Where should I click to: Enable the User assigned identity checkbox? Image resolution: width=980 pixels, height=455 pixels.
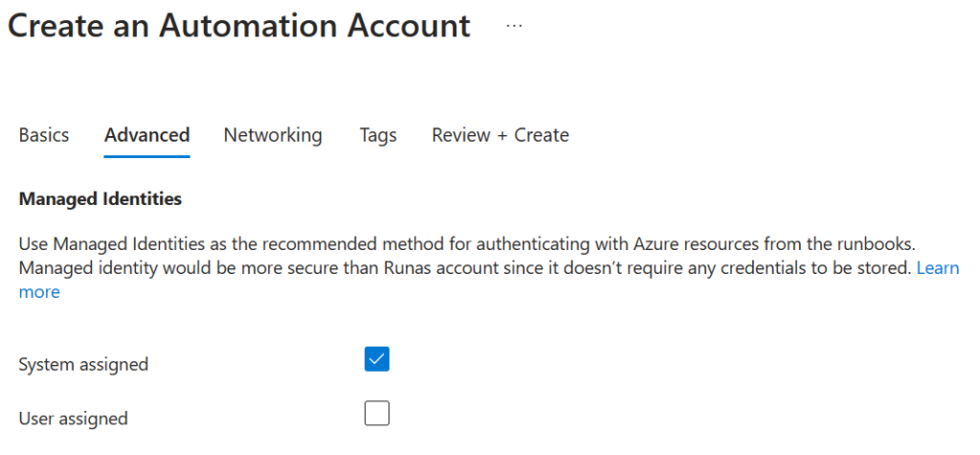tap(377, 414)
